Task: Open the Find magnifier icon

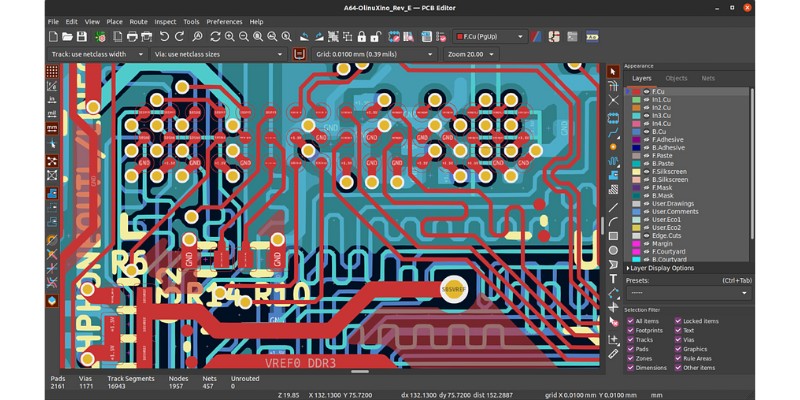Action: 197,37
